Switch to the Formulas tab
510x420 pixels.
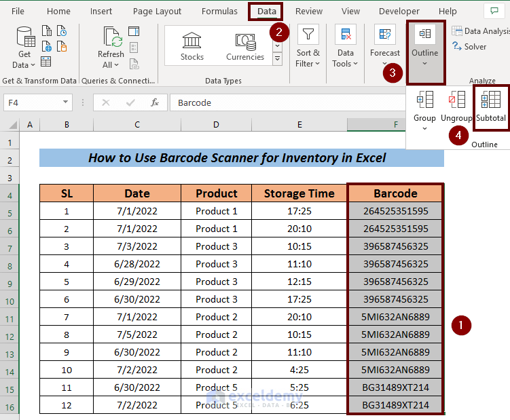click(219, 12)
